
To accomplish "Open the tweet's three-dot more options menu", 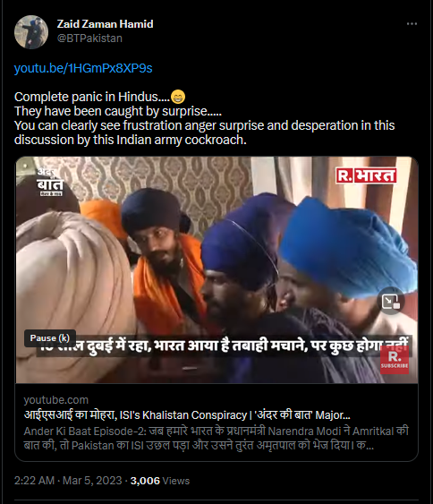I will [x=412, y=24].
